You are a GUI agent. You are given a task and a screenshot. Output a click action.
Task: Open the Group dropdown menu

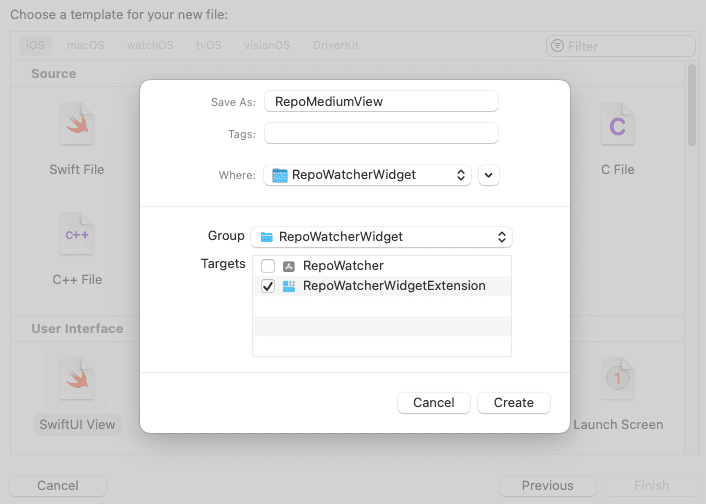click(381, 237)
